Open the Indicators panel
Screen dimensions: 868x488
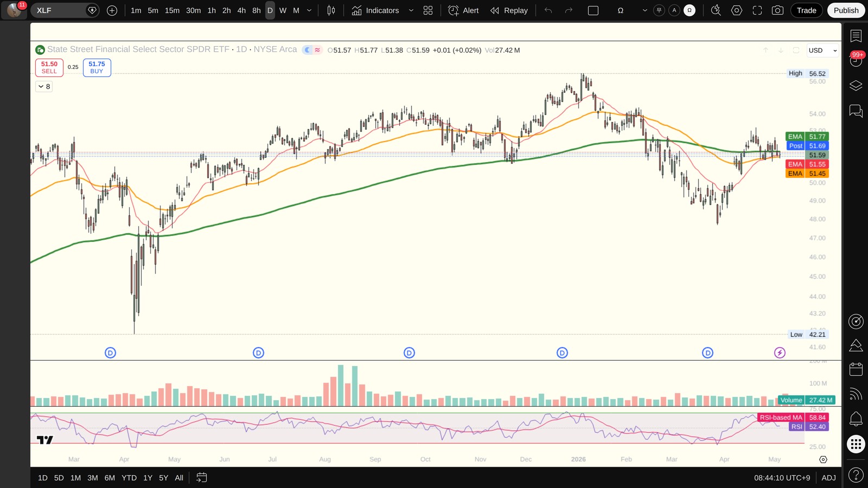[x=375, y=10]
